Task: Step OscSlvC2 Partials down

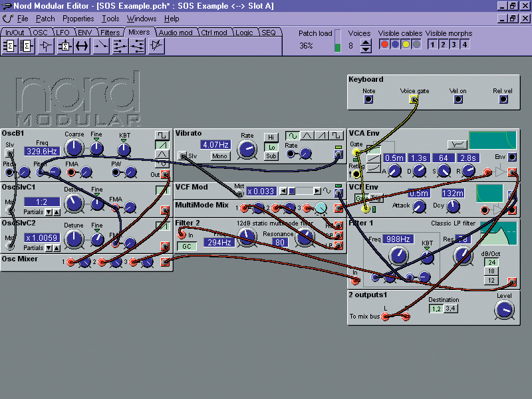Action: (49, 248)
